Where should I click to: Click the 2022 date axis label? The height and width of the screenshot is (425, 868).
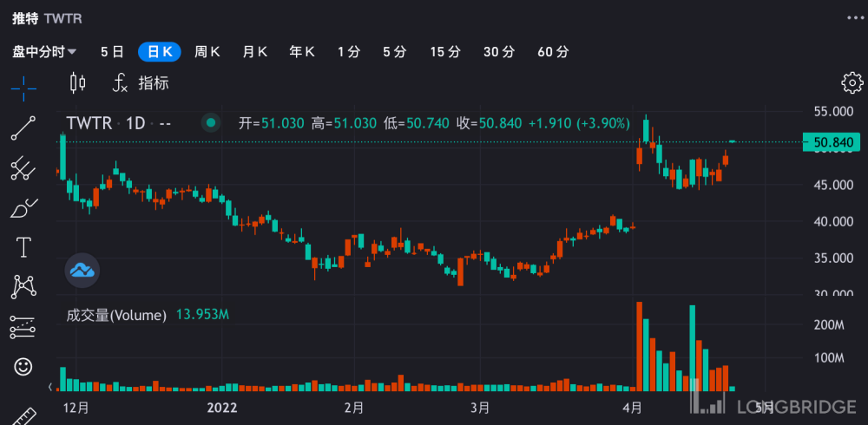coord(222,408)
